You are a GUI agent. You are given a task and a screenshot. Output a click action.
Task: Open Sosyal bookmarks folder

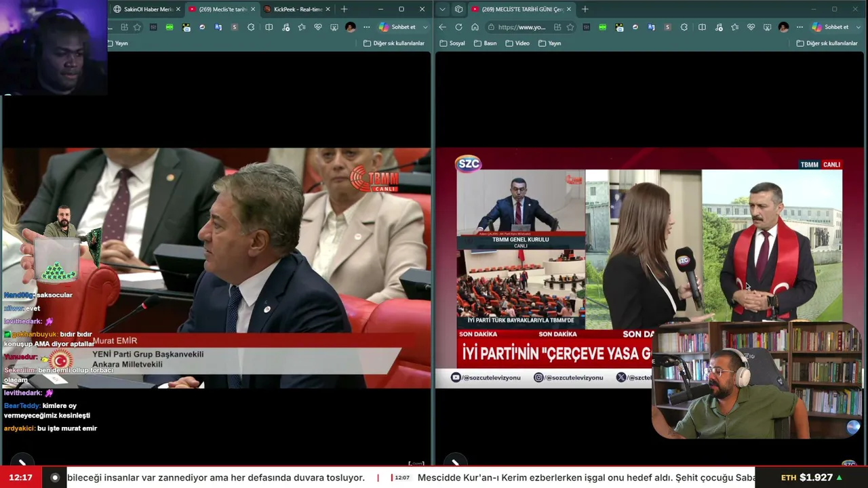pos(452,43)
